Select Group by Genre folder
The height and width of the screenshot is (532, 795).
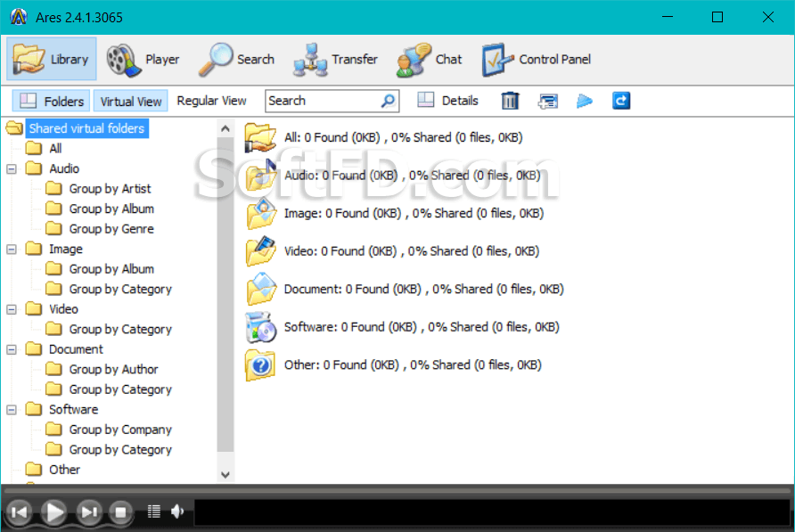(x=111, y=229)
